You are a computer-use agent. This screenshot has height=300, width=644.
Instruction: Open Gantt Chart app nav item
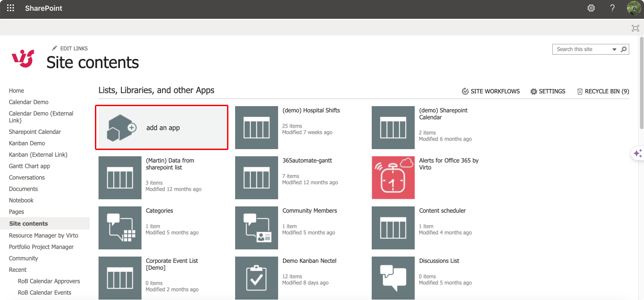[x=30, y=166]
